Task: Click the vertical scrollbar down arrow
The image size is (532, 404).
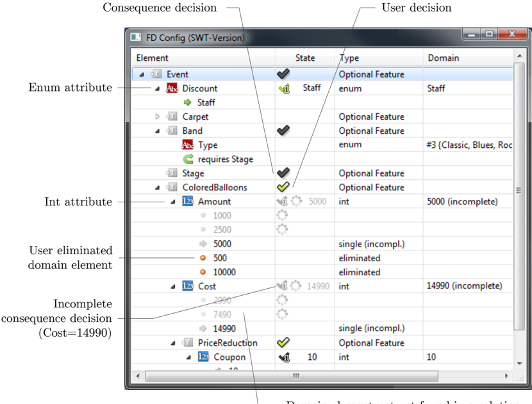Action: click(519, 364)
